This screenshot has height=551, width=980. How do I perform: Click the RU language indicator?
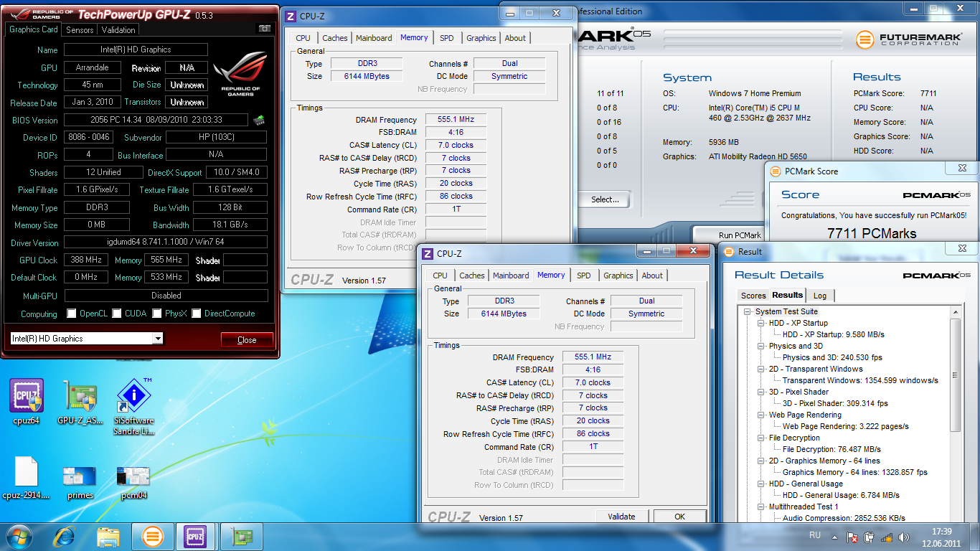coord(815,535)
